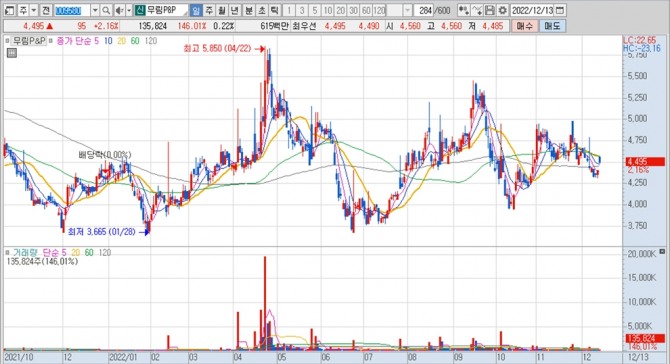Toggle the 일 daily period button
The width and height of the screenshot is (670, 364).
tap(196, 10)
